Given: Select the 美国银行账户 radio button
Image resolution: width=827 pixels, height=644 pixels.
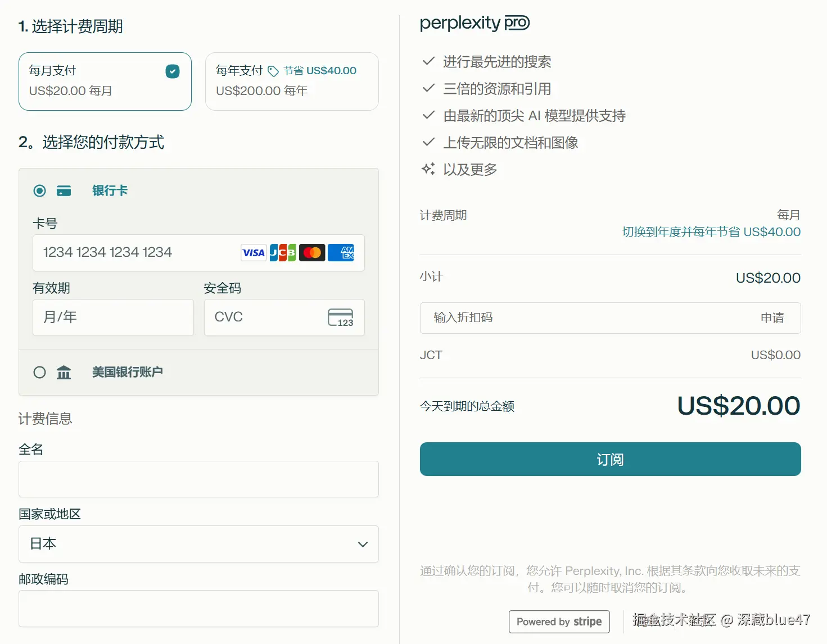Looking at the screenshot, I should (x=39, y=372).
